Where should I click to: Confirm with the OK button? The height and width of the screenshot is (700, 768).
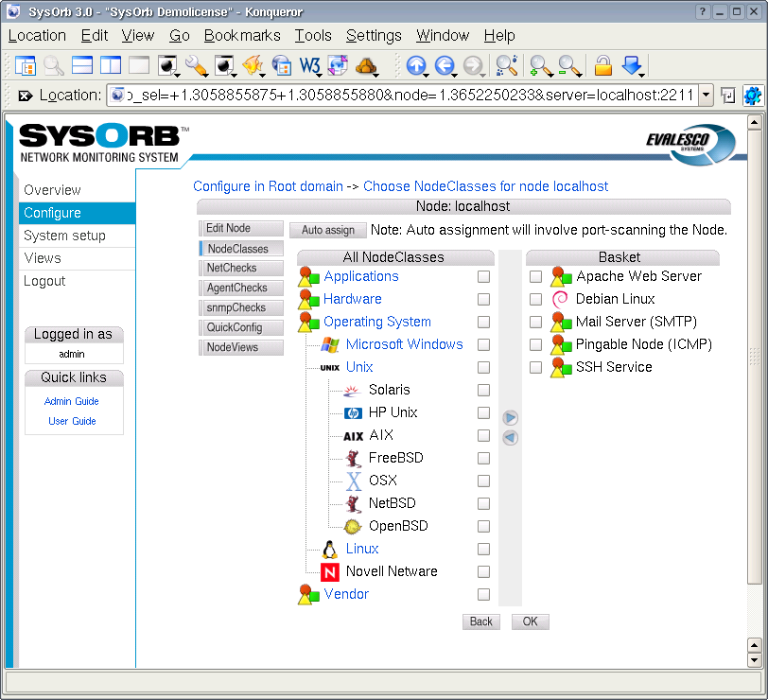530,621
